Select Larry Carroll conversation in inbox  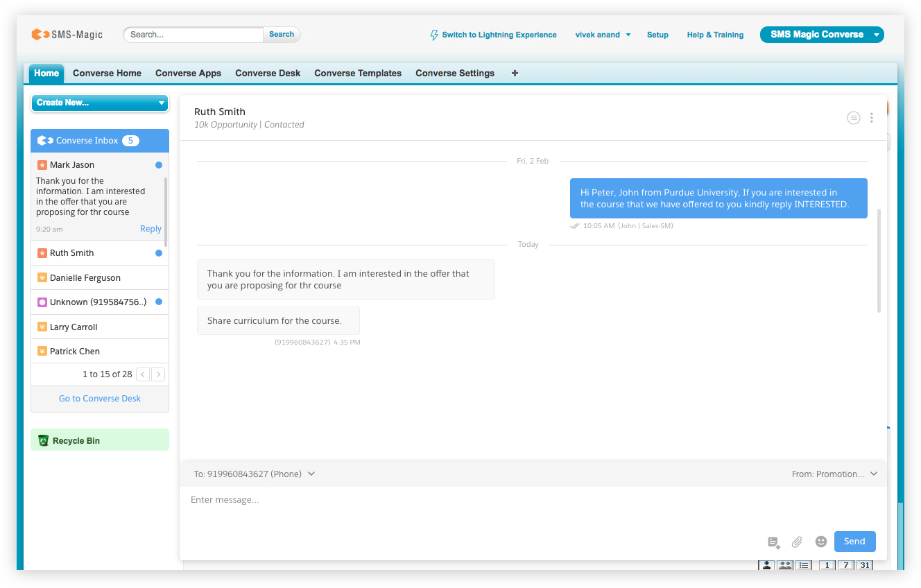point(100,327)
